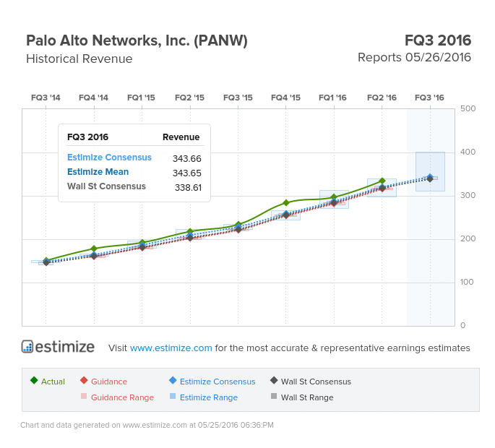Click the gray Wall St Consensus legend diamond

pos(274,380)
